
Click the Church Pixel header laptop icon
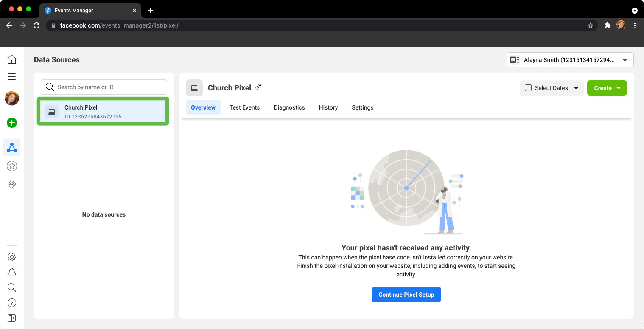click(x=194, y=88)
